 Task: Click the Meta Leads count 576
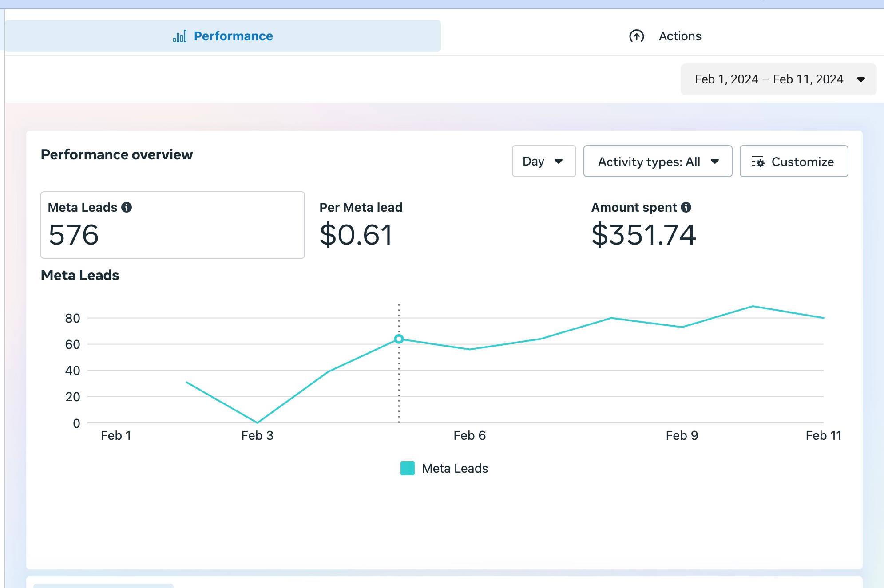73,236
